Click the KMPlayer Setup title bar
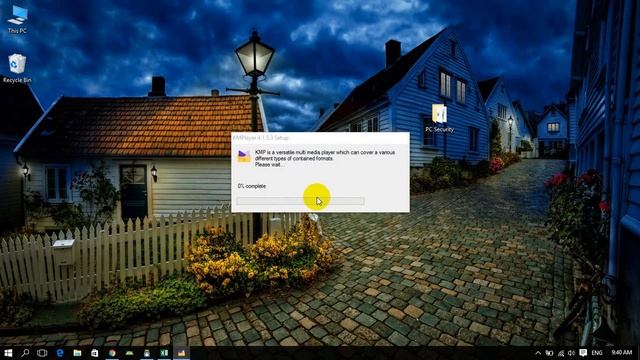The width and height of the screenshot is (640, 360). pyautogui.click(x=320, y=138)
